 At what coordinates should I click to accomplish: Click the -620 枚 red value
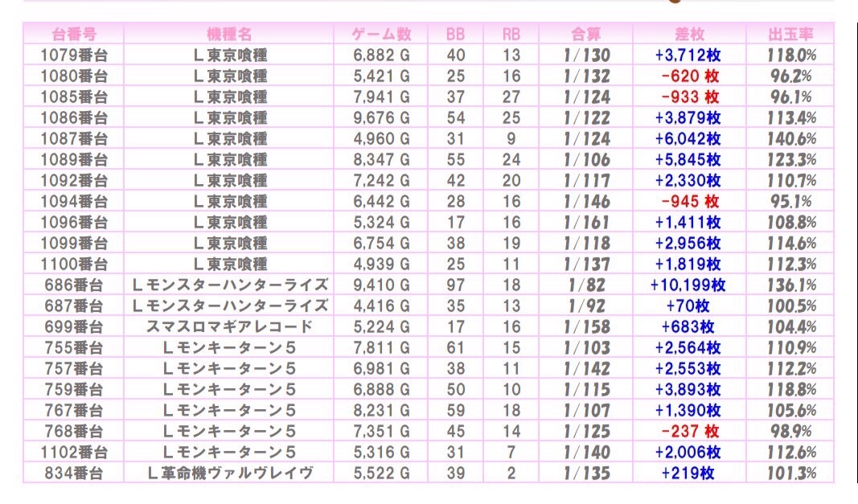pyautogui.click(x=689, y=76)
